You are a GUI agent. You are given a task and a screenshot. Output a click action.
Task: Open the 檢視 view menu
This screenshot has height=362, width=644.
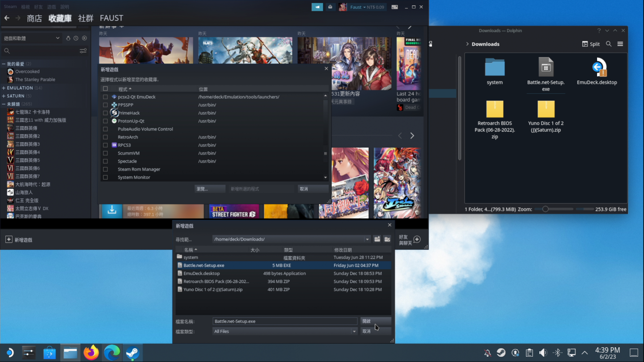click(25, 7)
